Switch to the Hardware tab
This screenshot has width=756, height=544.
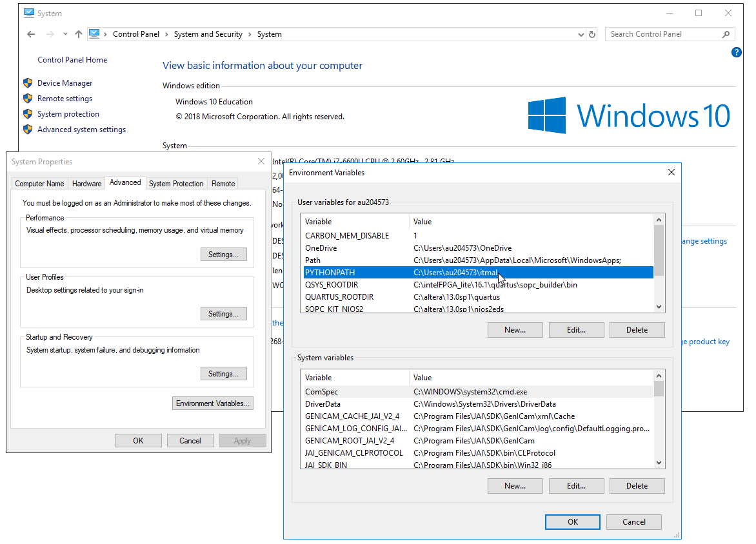pos(87,184)
